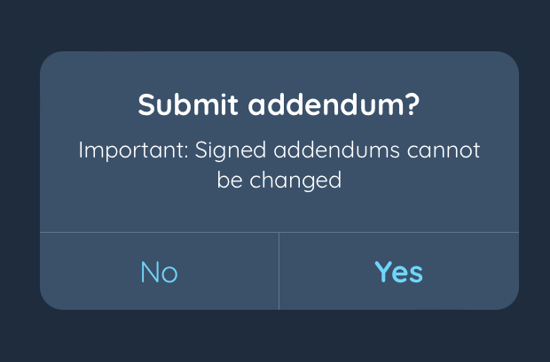This screenshot has width=550, height=362.
Task: Cancel the addendum submission with No
Action: 159,272
